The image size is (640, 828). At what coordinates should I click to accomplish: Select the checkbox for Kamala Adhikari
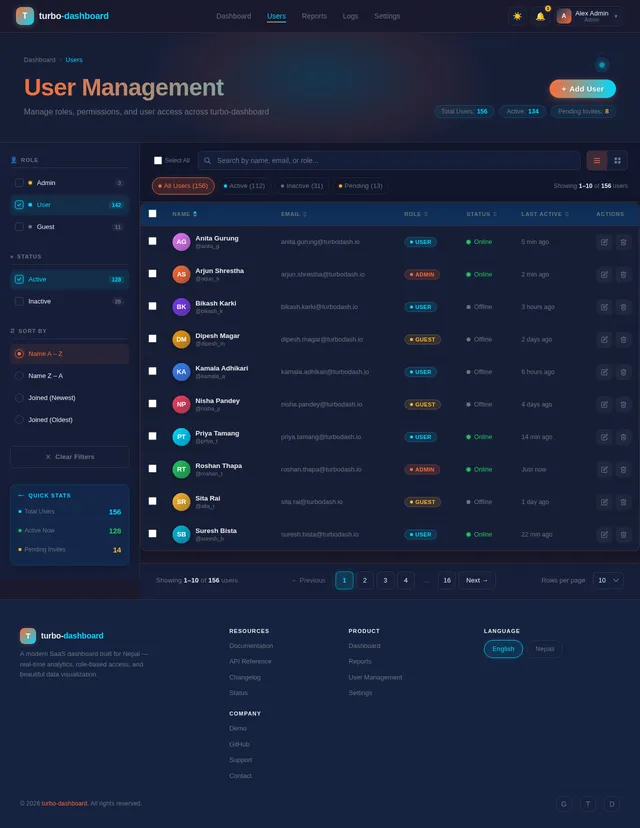(153, 371)
